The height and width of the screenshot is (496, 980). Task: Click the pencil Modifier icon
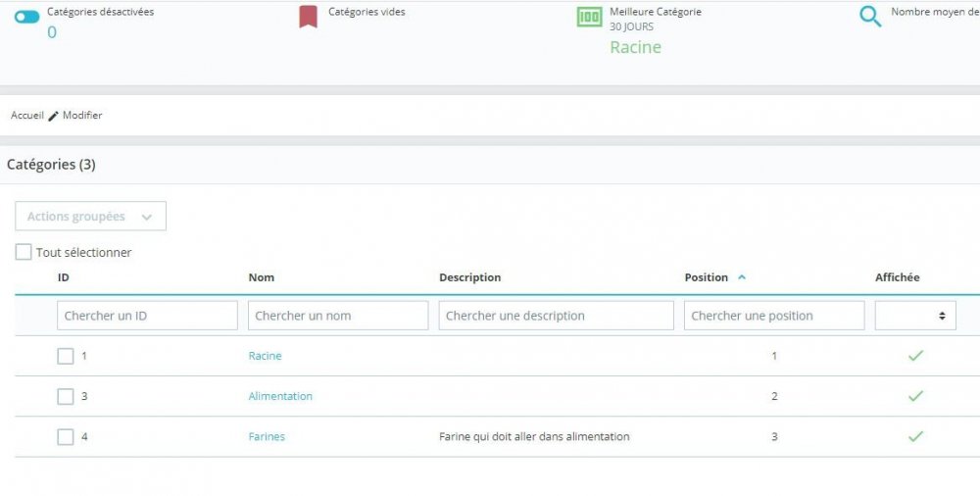[x=54, y=116]
